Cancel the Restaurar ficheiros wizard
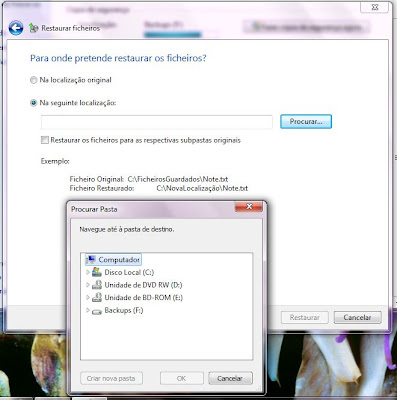The image size is (397, 400). click(x=357, y=317)
